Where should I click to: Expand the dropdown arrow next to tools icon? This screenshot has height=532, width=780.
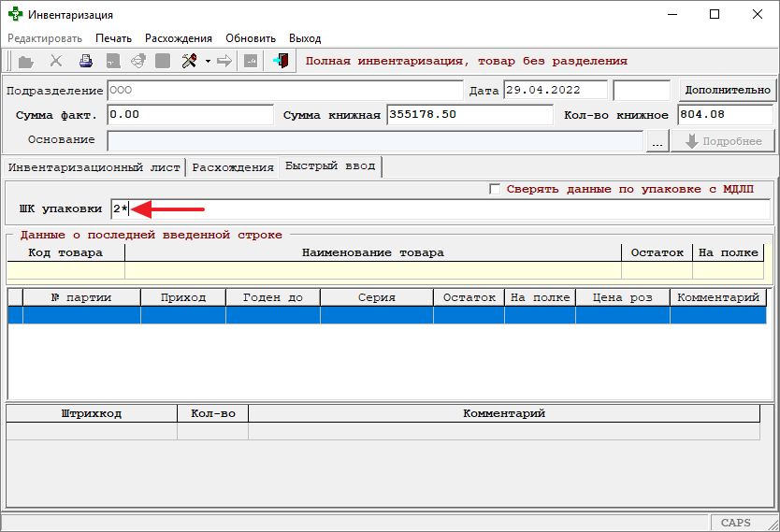tap(207, 62)
